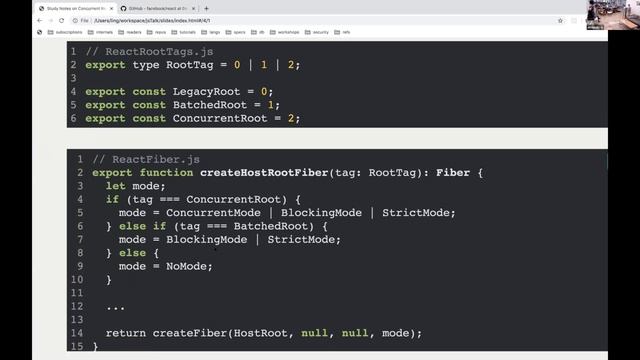This screenshot has height=360, width=640.
Task: Reload the current slide page
Action: 62,20
